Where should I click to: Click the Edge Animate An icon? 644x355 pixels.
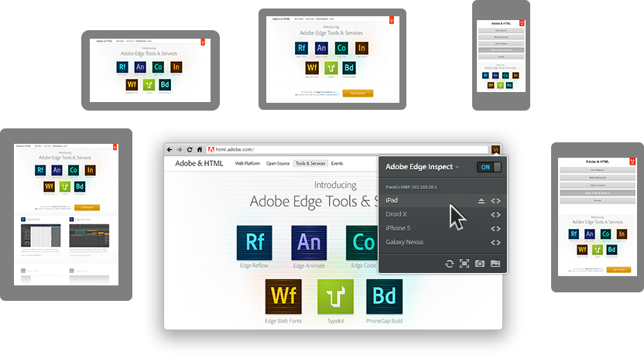(x=309, y=243)
